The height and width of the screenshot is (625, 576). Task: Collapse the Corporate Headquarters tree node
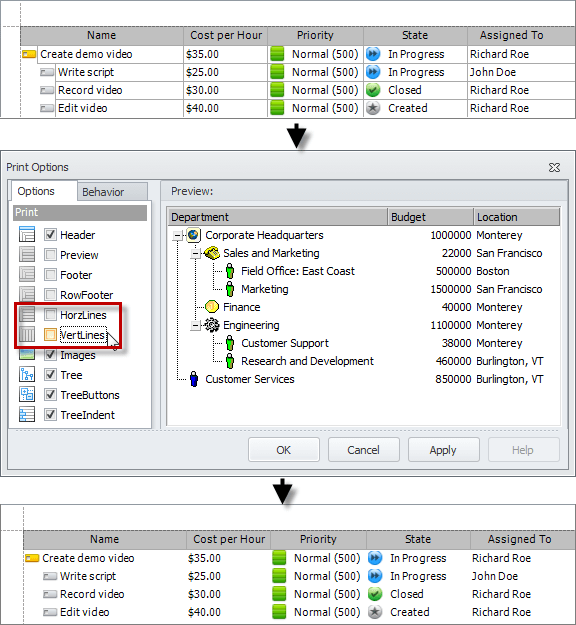coord(177,236)
